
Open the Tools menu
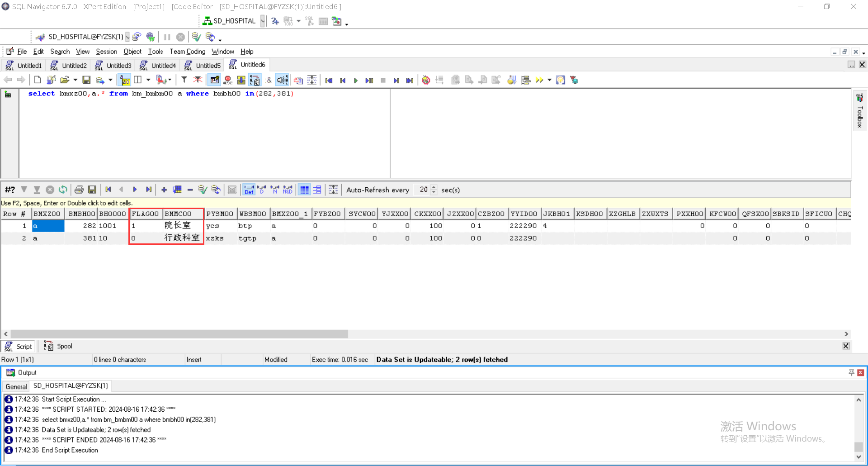[155, 52]
